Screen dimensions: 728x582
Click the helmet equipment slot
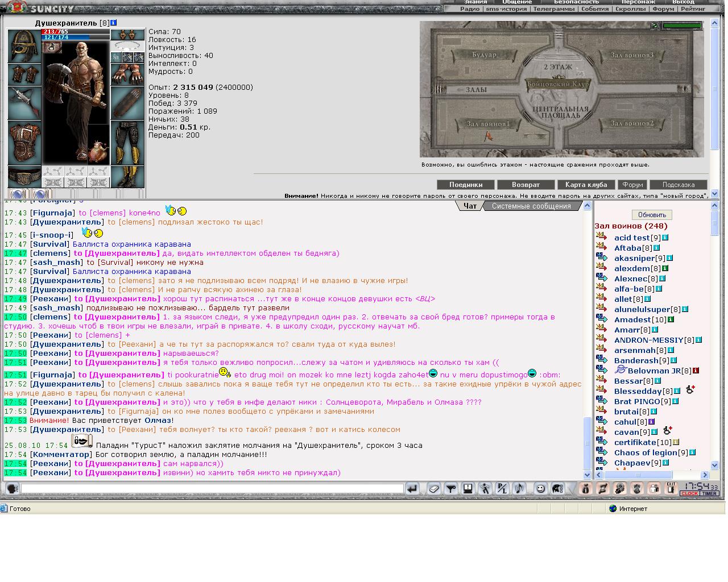24,45
